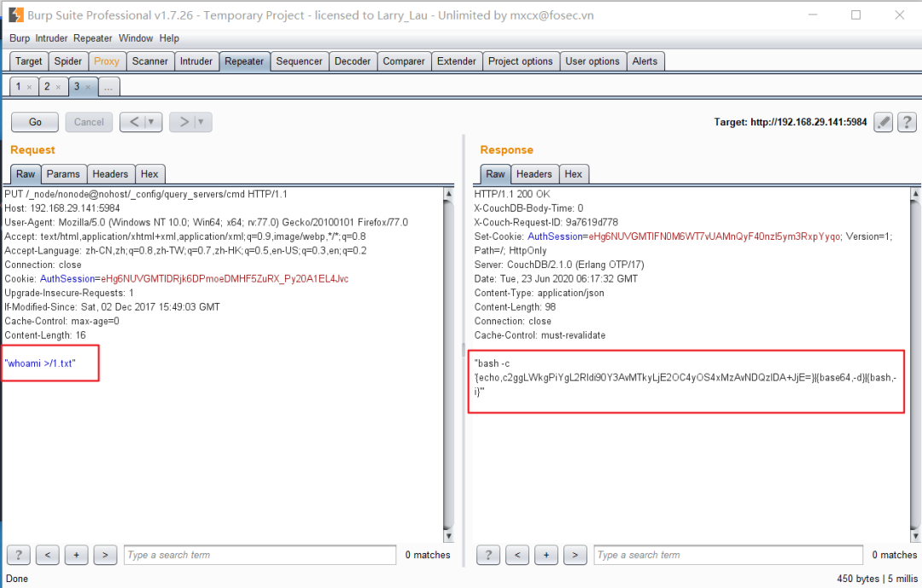The height and width of the screenshot is (588, 922).
Task: Switch to the Comparer tab
Action: (x=404, y=61)
